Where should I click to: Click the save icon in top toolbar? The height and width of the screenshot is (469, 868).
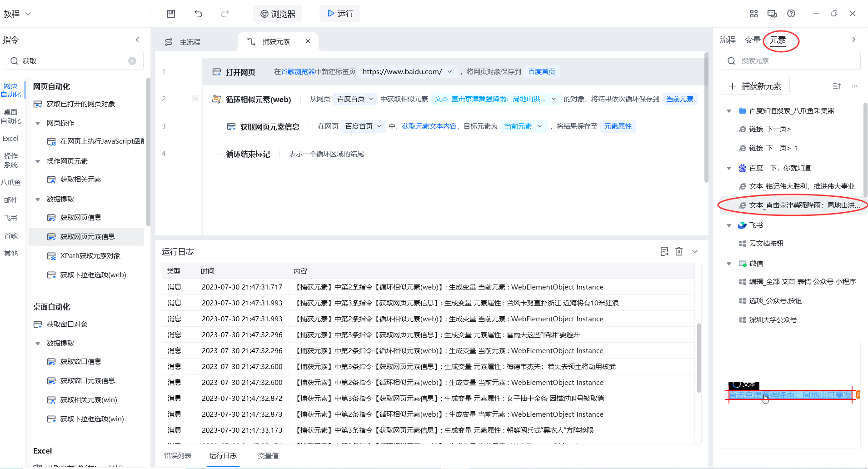(x=171, y=14)
